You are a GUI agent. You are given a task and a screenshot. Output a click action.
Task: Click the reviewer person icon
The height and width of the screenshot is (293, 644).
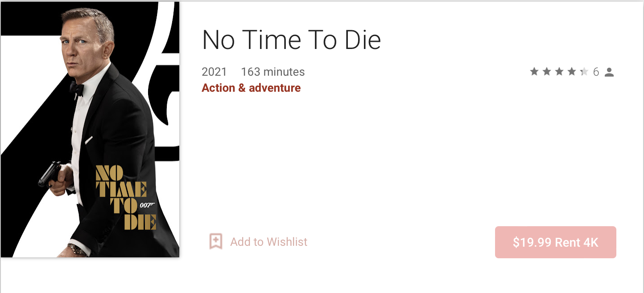(609, 72)
